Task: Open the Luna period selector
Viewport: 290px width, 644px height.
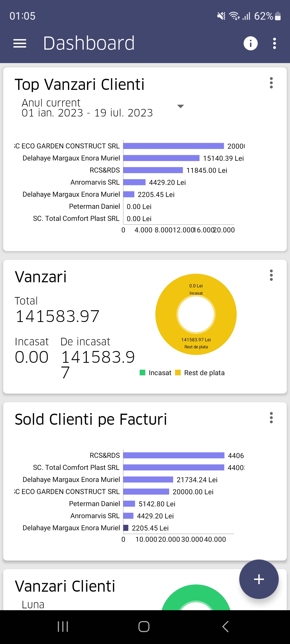Action: (33, 605)
